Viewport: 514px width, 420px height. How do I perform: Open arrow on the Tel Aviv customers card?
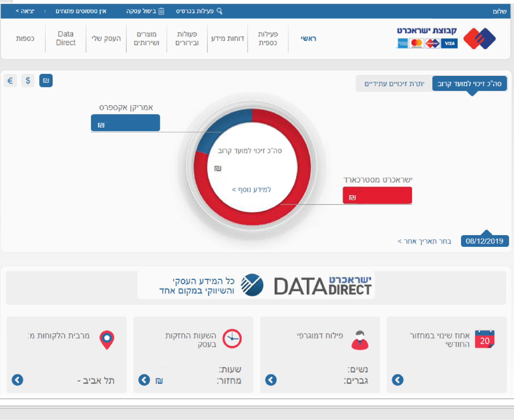pos(17,380)
